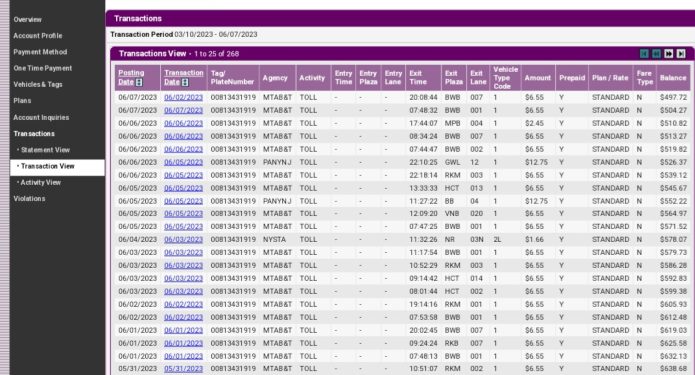Go to Payment Method
Screen dimensions: 695x375
(x=40, y=52)
